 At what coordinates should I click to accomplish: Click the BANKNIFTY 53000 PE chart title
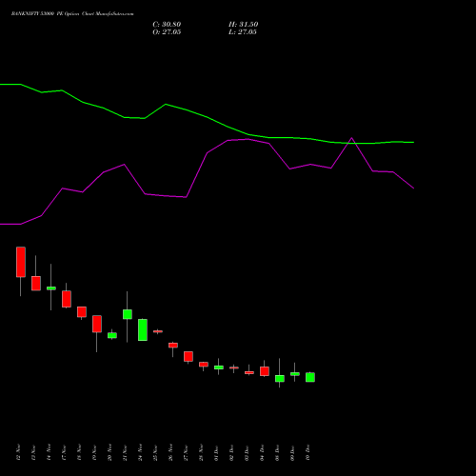[x=72, y=14]
